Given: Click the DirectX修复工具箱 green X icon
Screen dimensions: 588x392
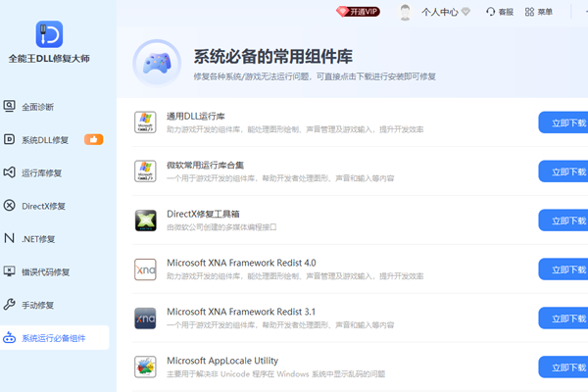Looking at the screenshot, I should [145, 220].
